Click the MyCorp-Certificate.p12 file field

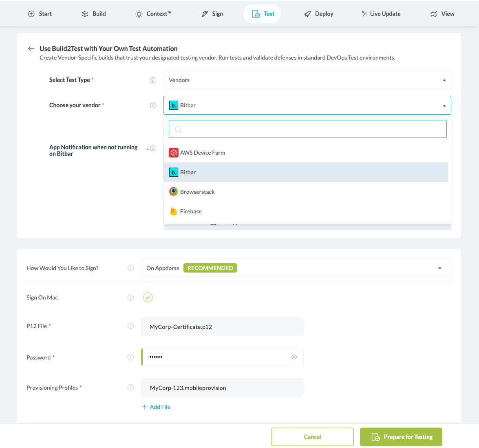click(222, 326)
